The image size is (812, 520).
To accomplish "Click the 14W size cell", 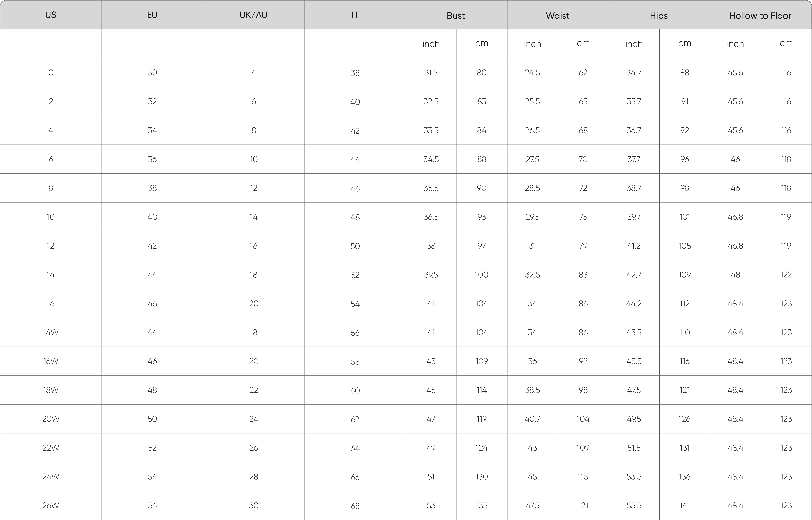I will click(51, 332).
